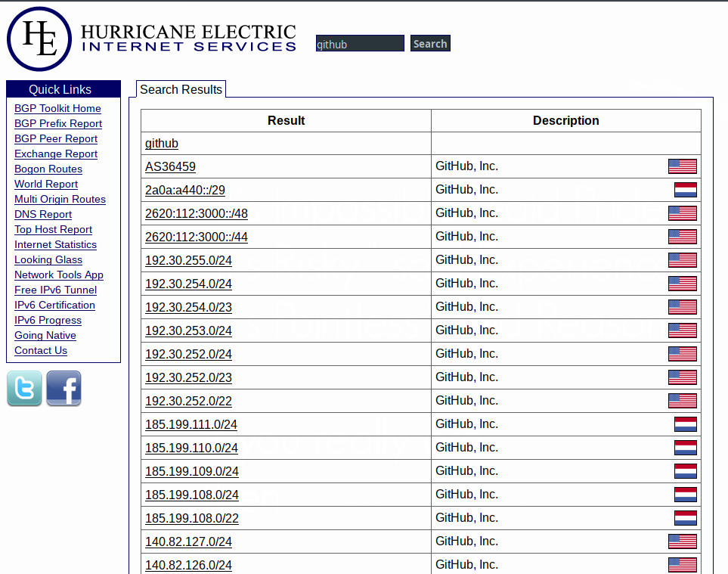Open prefix 192.30.254.0/24
The image size is (728, 574).
(188, 284)
